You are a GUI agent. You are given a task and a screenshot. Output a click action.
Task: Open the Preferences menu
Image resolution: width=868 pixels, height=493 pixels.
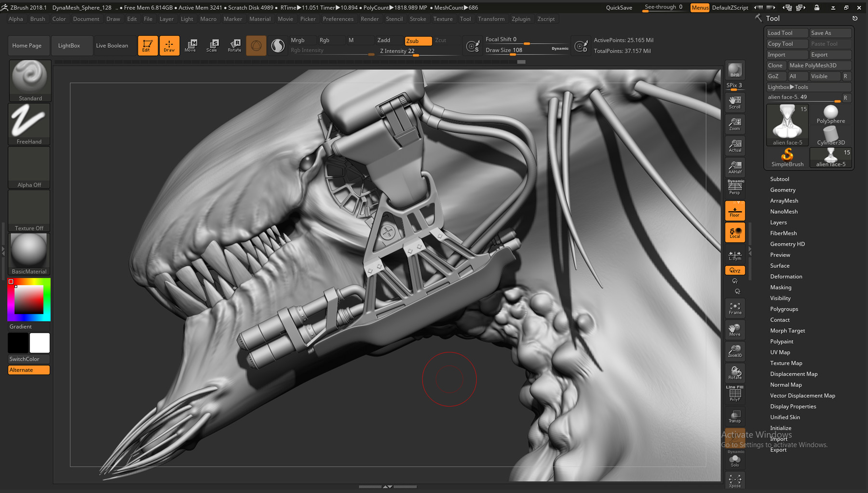coord(338,19)
